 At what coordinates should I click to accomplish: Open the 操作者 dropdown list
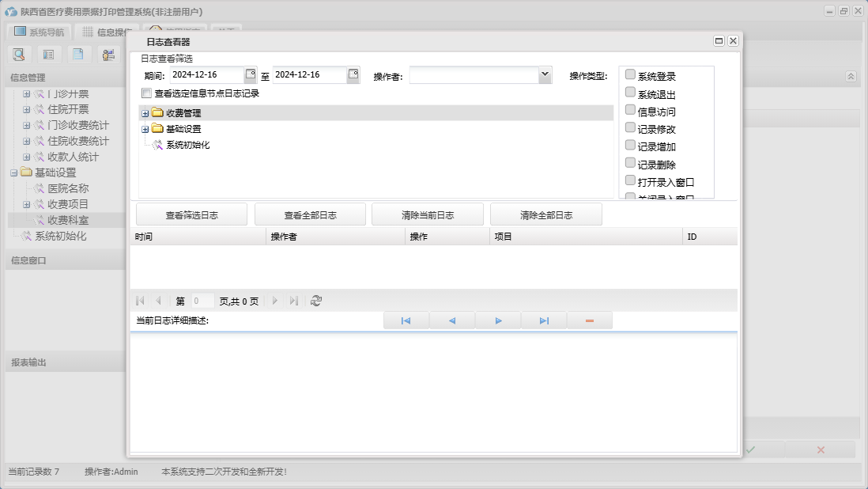[x=545, y=74]
